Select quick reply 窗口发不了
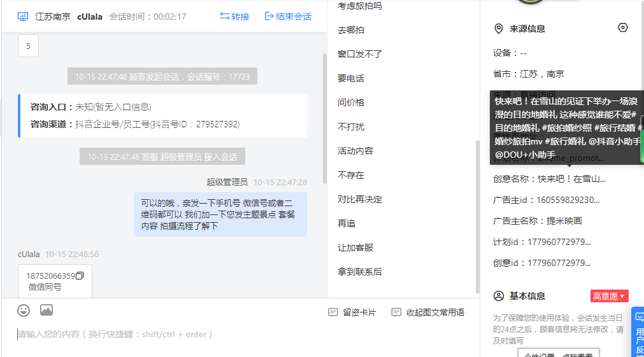Image resolution: width=644 pixels, height=357 pixels. coord(360,54)
